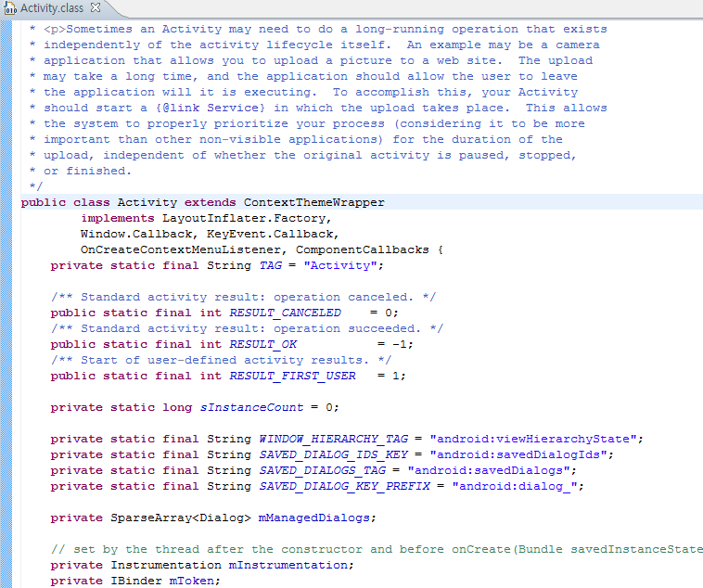Click the Window.Callback interface name
Image resolution: width=703 pixels, height=588 pixels.
tap(136, 234)
